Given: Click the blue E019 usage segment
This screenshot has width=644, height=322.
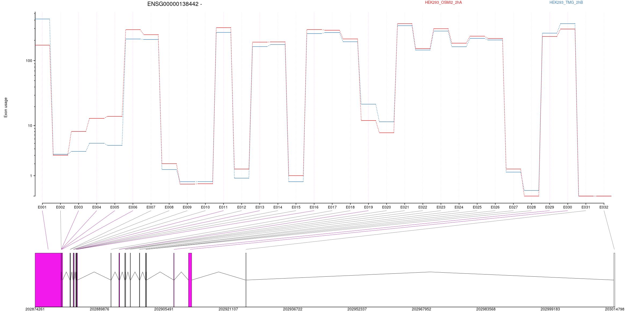Looking at the screenshot, I should coord(368,104).
